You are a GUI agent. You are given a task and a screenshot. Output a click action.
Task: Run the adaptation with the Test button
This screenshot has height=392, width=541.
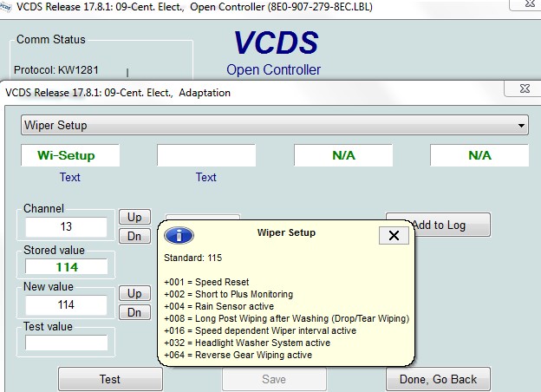110,379
